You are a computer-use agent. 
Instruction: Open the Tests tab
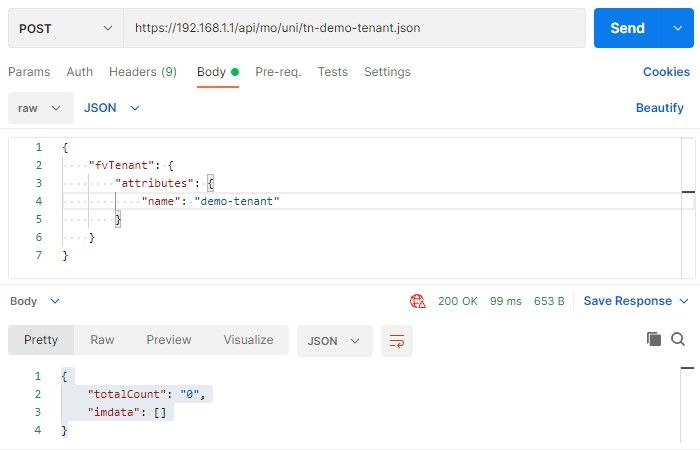click(x=333, y=72)
